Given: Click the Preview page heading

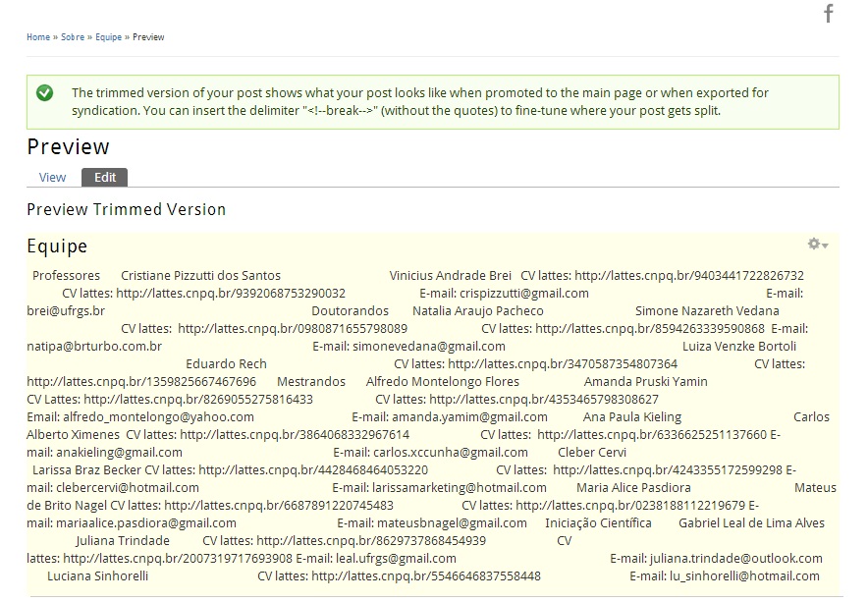Looking at the screenshot, I should click(68, 147).
